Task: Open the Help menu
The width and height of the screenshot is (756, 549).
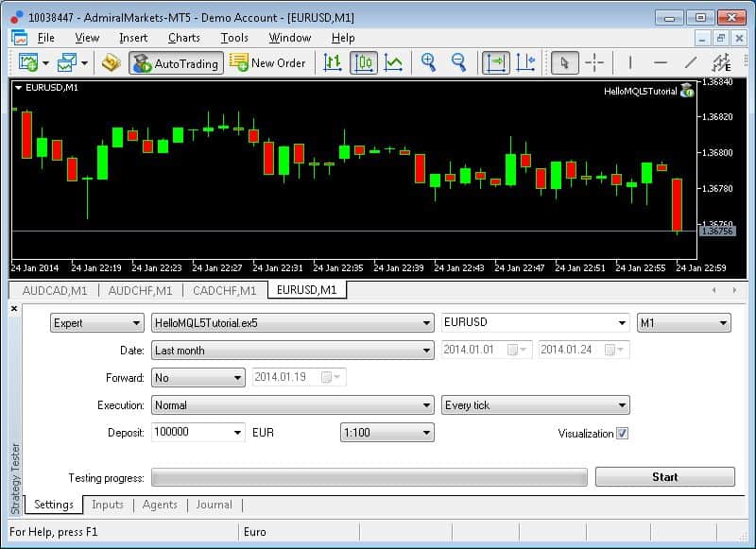Action: (x=343, y=38)
